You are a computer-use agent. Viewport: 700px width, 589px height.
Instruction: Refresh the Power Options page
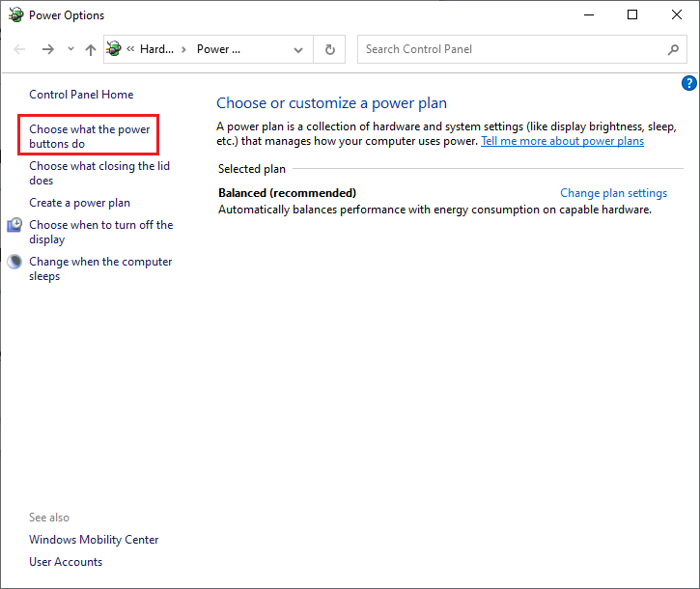click(x=330, y=49)
